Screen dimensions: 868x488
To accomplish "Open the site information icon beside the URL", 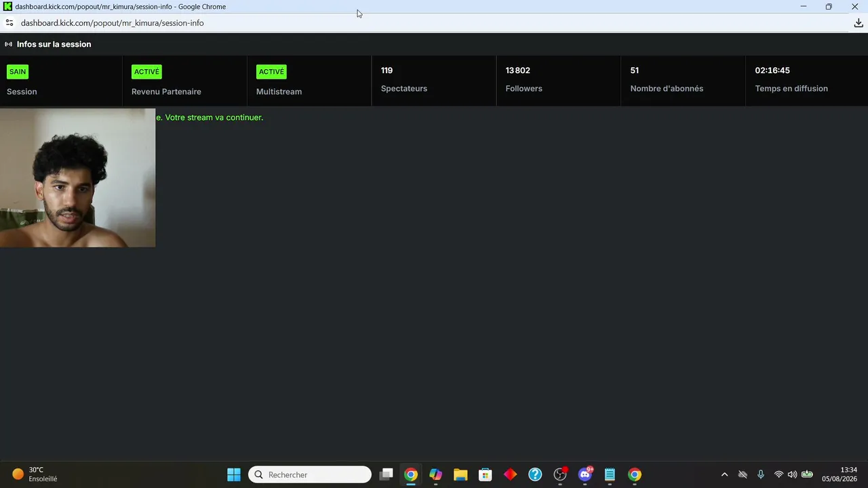I will coord(9,23).
